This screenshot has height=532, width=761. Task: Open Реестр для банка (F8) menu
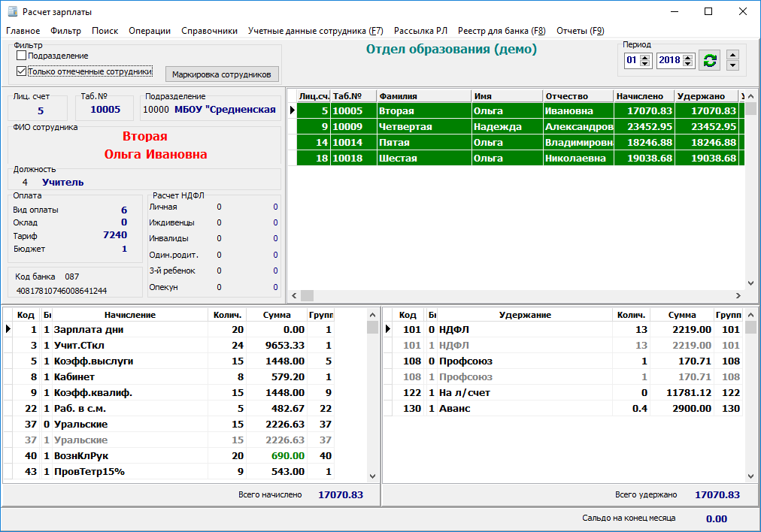click(502, 31)
